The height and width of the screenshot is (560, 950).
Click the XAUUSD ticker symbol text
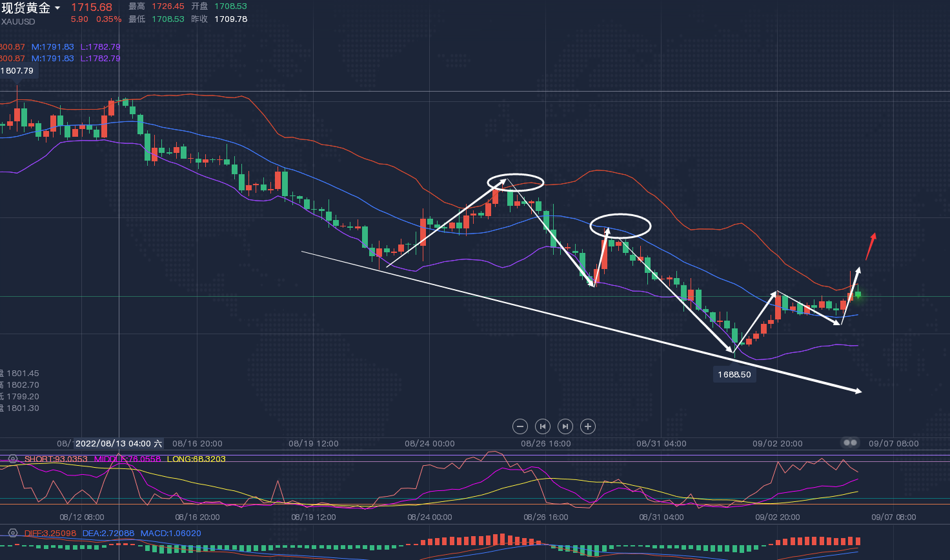19,22
